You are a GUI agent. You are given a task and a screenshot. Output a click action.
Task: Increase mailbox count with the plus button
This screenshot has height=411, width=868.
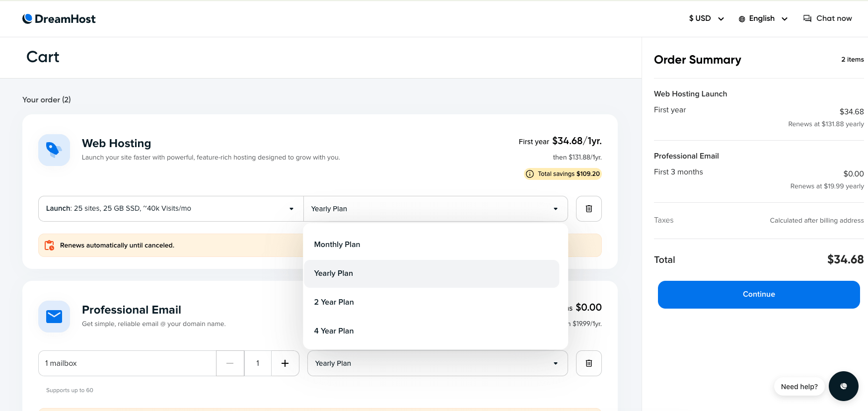click(x=285, y=363)
